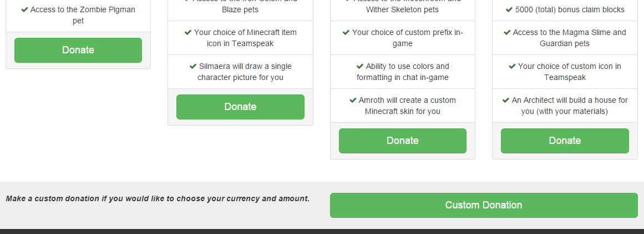This screenshot has width=644, height=234.
Task: Select the checkmark by colors and formatting perk
Action: click(x=360, y=66)
